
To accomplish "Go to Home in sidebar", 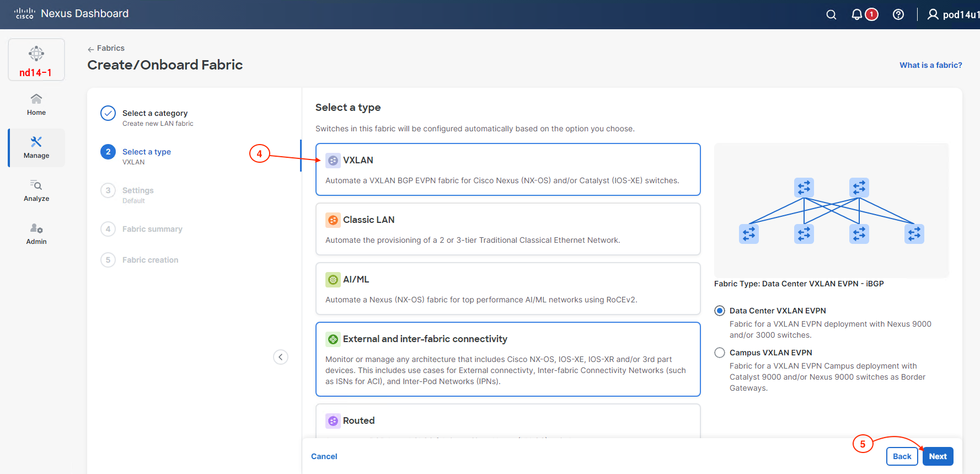I will [x=36, y=104].
